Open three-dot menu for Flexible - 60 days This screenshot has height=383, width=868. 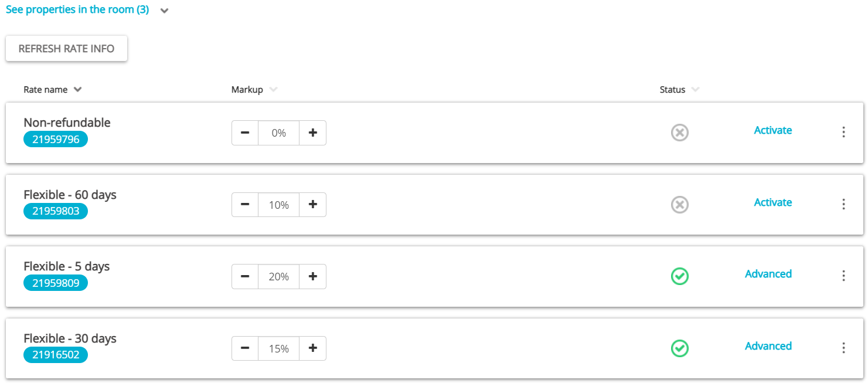pos(843,204)
